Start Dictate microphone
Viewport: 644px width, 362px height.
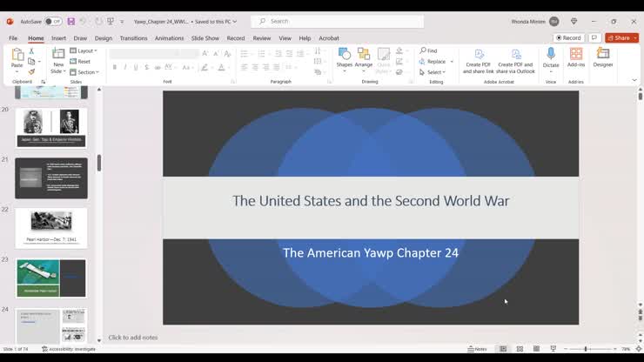click(x=551, y=57)
